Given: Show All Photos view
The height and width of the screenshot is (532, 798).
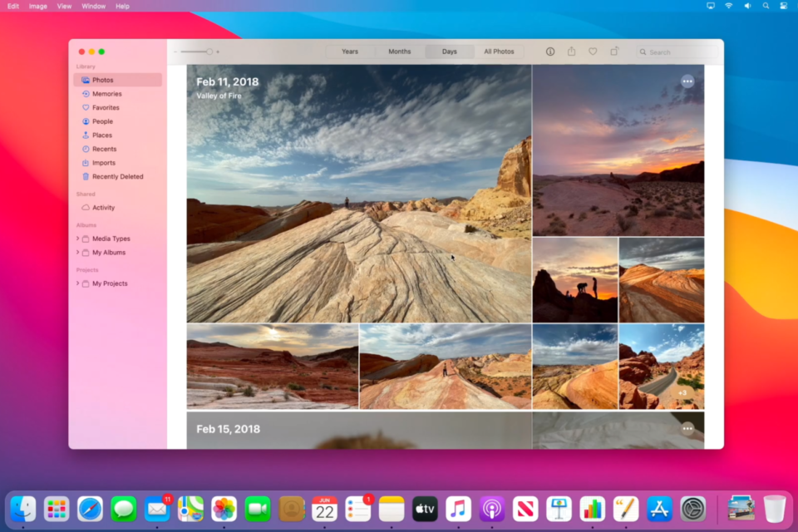Looking at the screenshot, I should click(x=499, y=52).
